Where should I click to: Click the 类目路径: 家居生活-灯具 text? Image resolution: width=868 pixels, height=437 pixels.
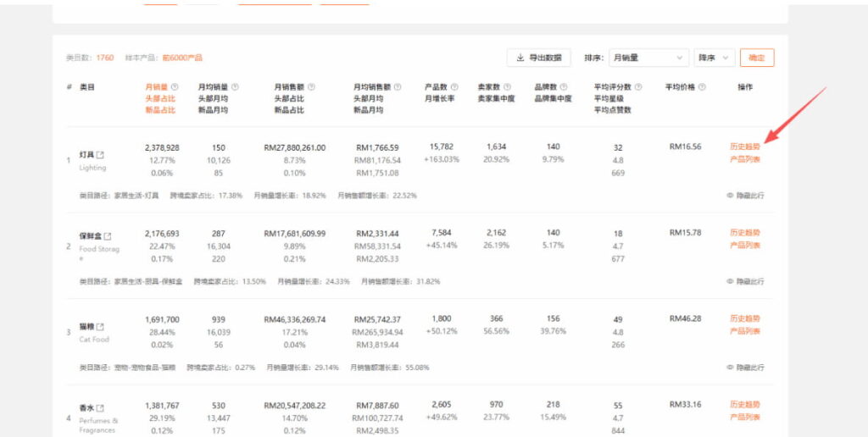(x=119, y=196)
